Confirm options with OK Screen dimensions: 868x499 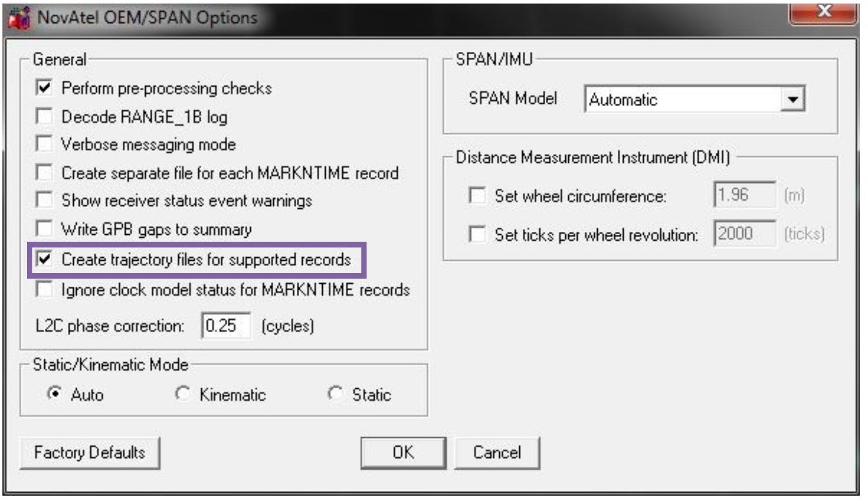403,452
